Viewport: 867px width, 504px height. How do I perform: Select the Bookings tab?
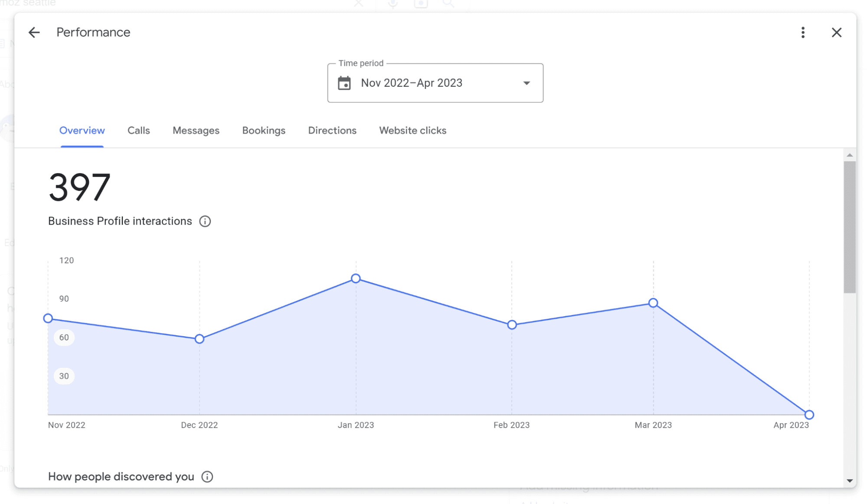pyautogui.click(x=263, y=131)
